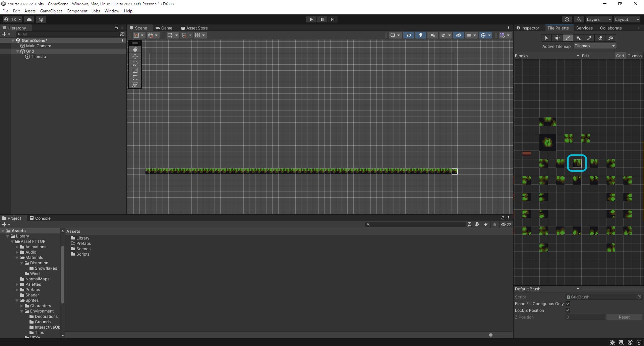Choose the Scene Scale tool
This screenshot has height=346, width=644.
pyautogui.click(x=135, y=70)
